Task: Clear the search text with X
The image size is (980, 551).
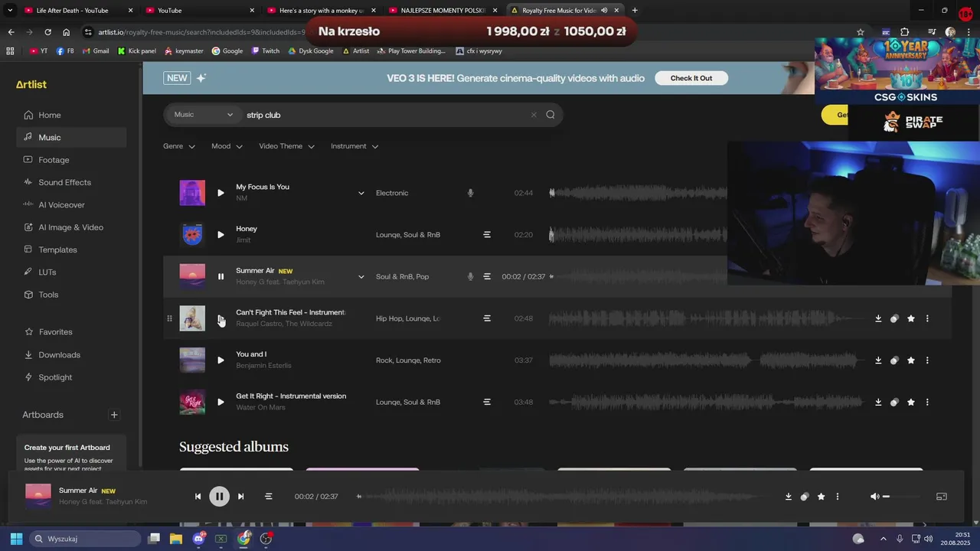Action: tap(534, 115)
